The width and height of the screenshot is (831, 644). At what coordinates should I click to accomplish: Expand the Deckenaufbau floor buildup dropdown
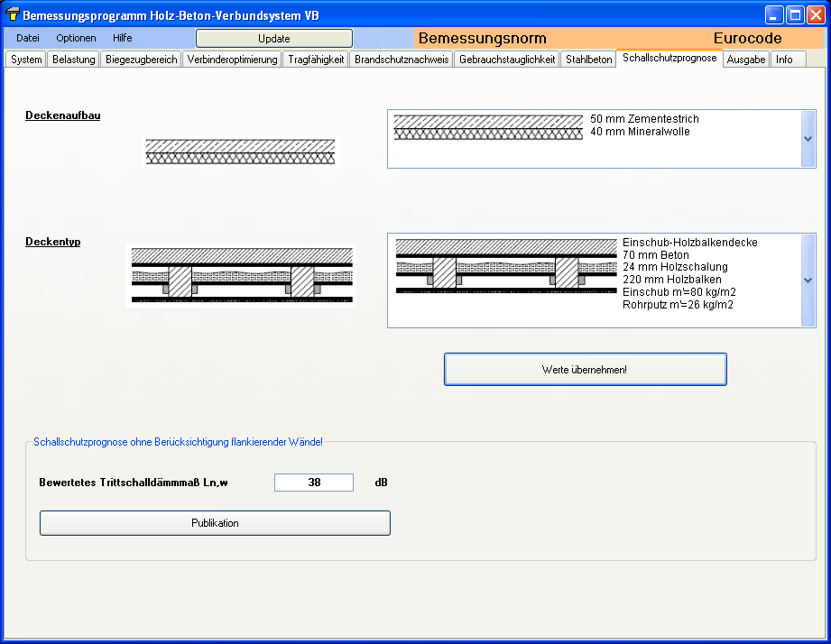[x=808, y=139]
